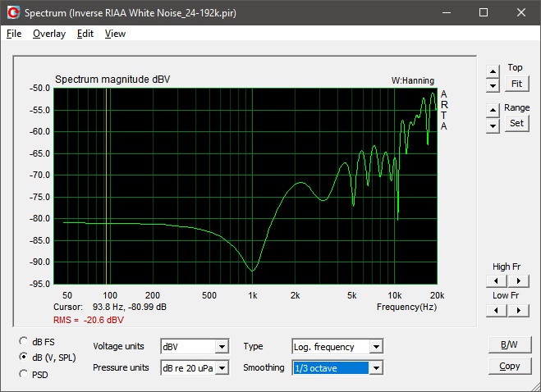Click the B/W button

(x=510, y=344)
